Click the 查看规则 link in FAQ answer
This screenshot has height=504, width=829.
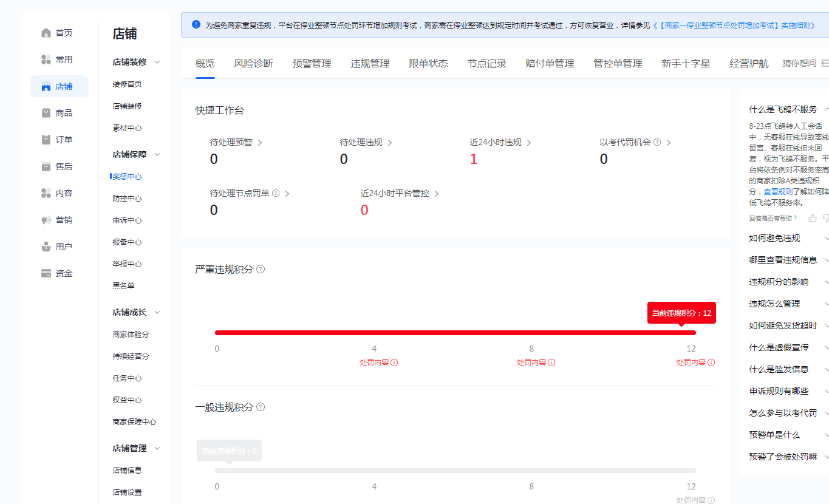(777, 191)
